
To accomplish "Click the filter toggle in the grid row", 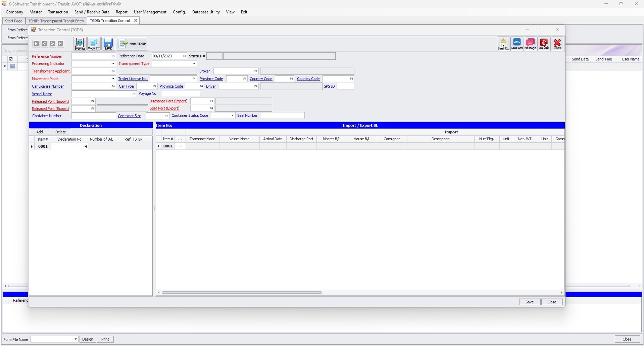I will click(x=5, y=66).
